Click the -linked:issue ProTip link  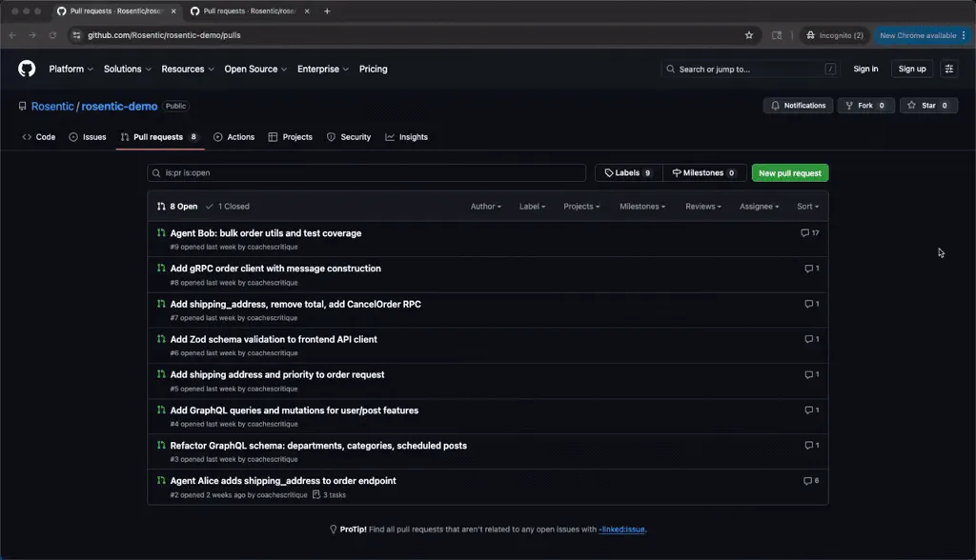[622, 530]
